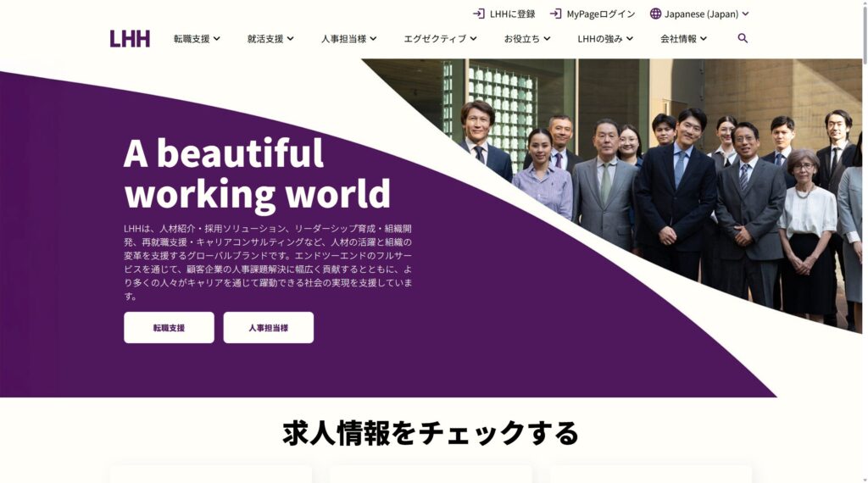Click the page vertical scrollbar
Image resolution: width=868 pixels, height=483 pixels.
865,241
